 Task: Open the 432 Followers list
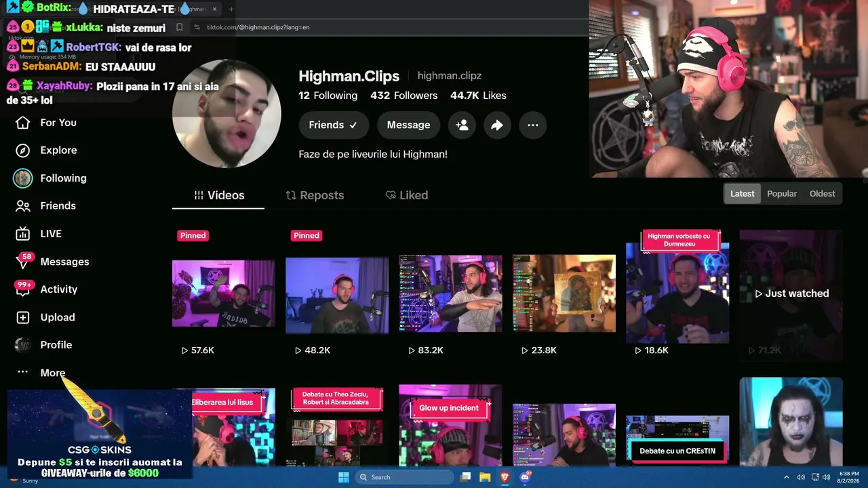tap(403, 96)
